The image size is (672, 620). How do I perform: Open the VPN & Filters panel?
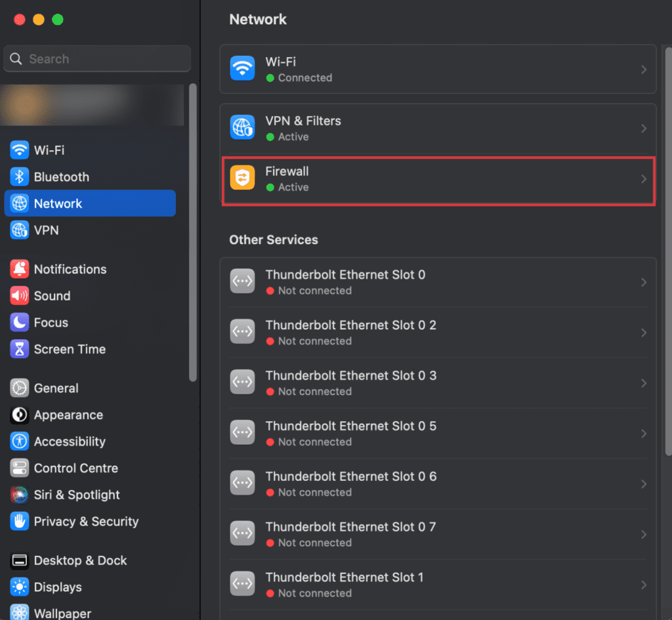(438, 127)
